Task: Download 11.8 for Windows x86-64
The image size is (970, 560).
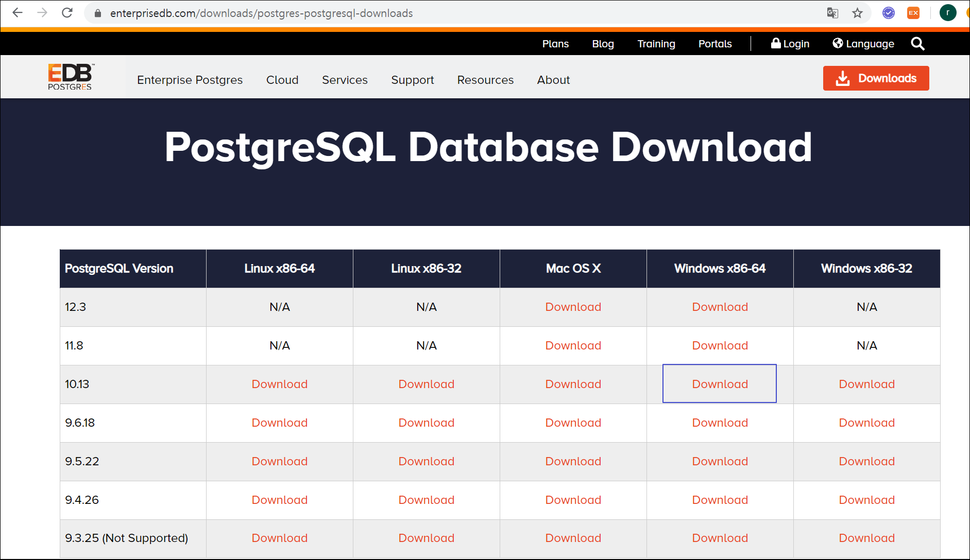Action: (x=720, y=345)
